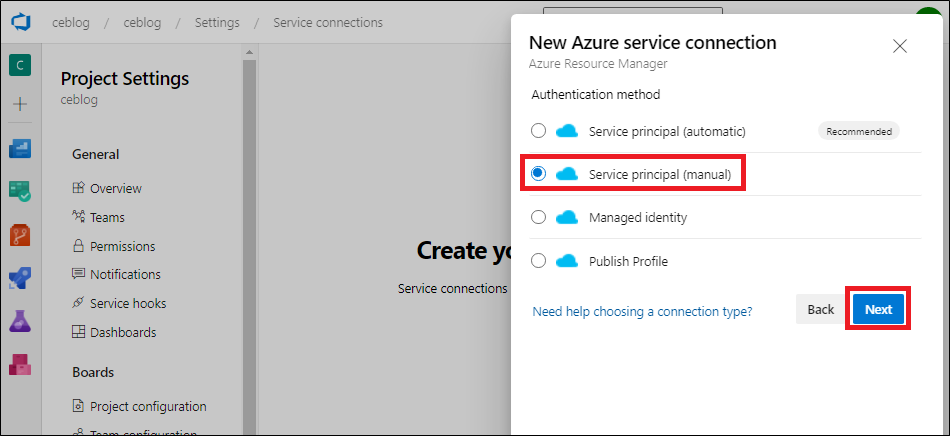950x436 pixels.
Task: Go to Settings breadcrumb
Action: [217, 23]
